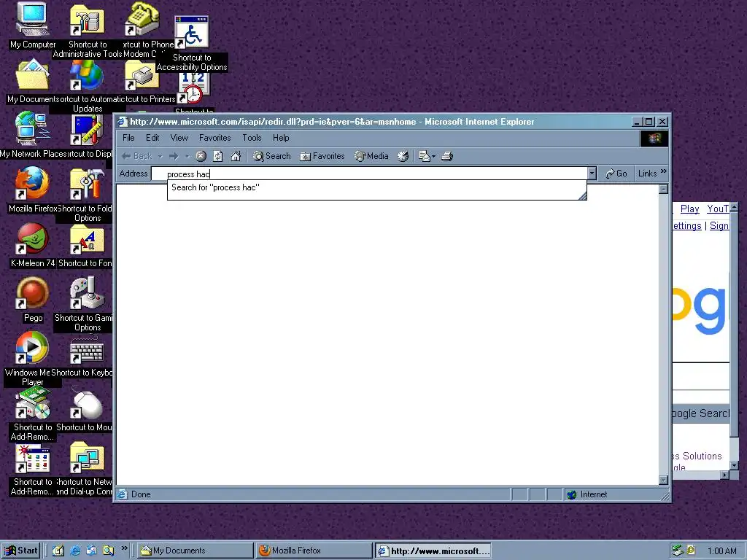Click the Refresh icon in the IE toolbar
The height and width of the screenshot is (560, 747).
pyautogui.click(x=217, y=156)
